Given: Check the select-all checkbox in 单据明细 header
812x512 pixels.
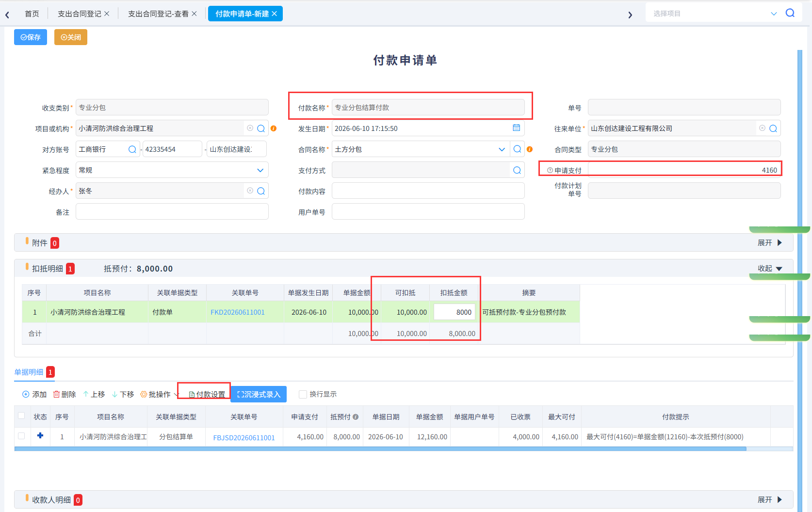Looking at the screenshot, I should pos(21,416).
